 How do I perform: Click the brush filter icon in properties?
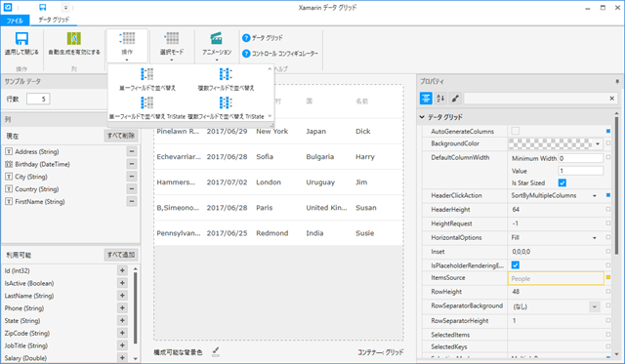455,98
